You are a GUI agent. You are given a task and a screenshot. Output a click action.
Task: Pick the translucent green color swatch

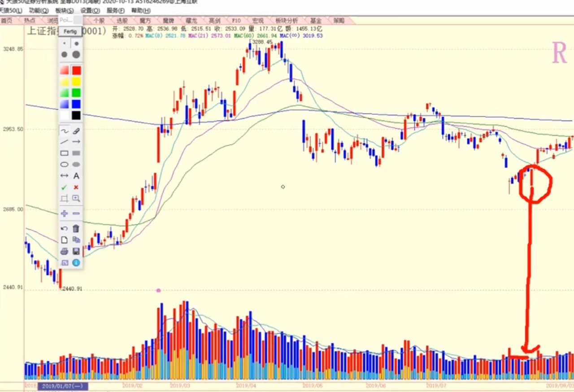coord(65,93)
